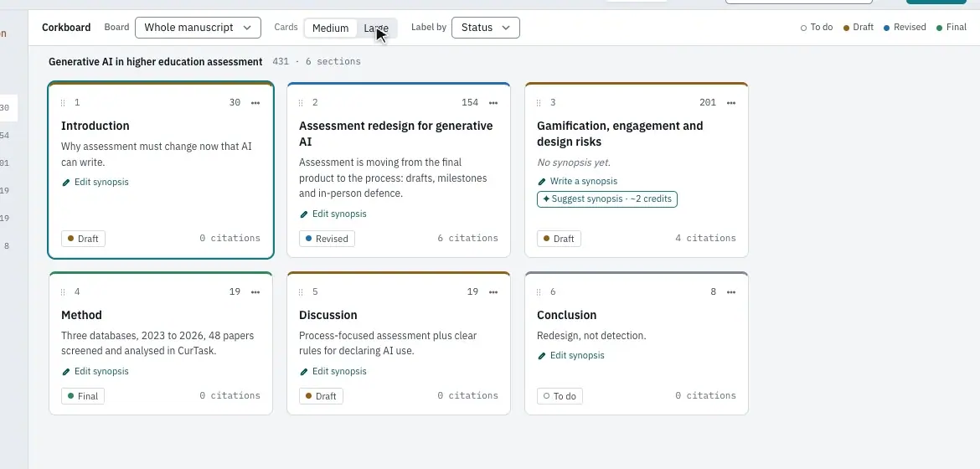Open To do status tag on Conclusion card
980x469 pixels.
560,396
